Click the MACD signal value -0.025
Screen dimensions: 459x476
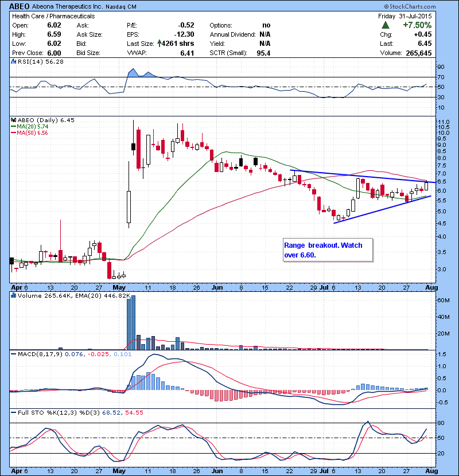tap(99, 354)
